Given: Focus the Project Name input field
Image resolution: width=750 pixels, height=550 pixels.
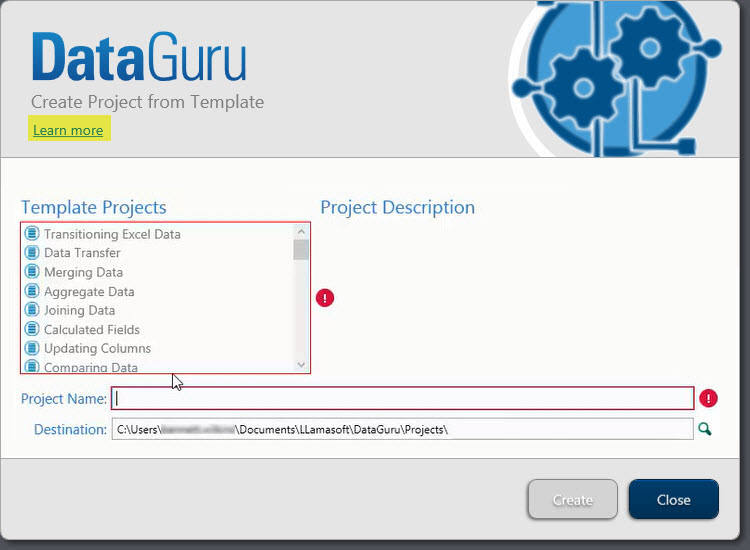Looking at the screenshot, I should coord(402,398).
